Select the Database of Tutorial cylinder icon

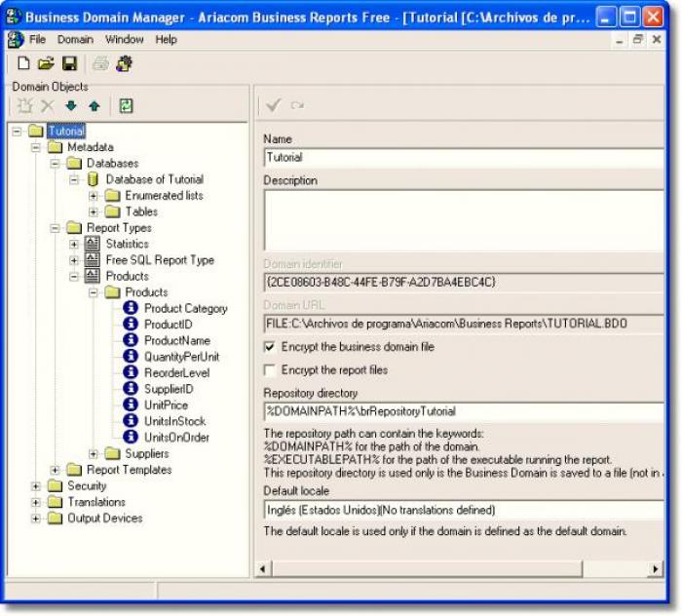click(x=93, y=179)
